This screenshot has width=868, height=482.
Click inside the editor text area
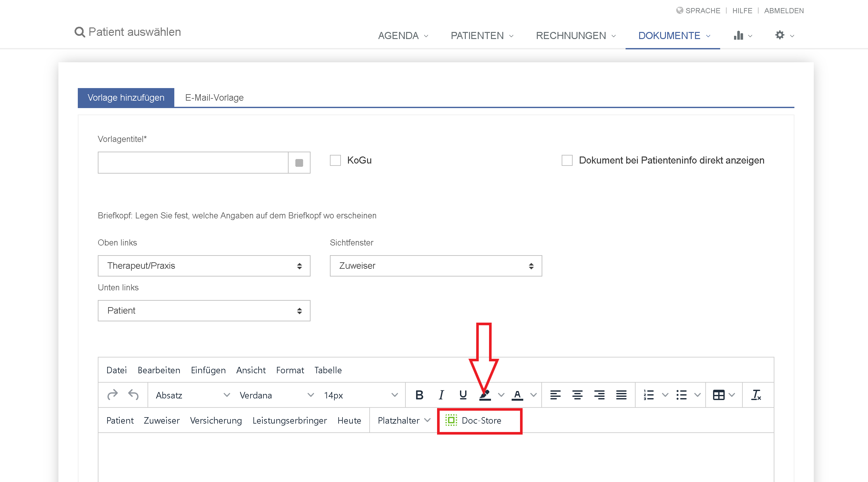click(436, 457)
